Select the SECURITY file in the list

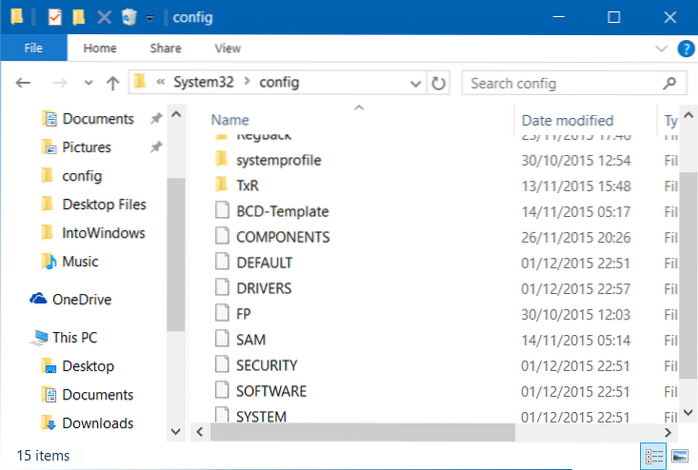point(266,365)
